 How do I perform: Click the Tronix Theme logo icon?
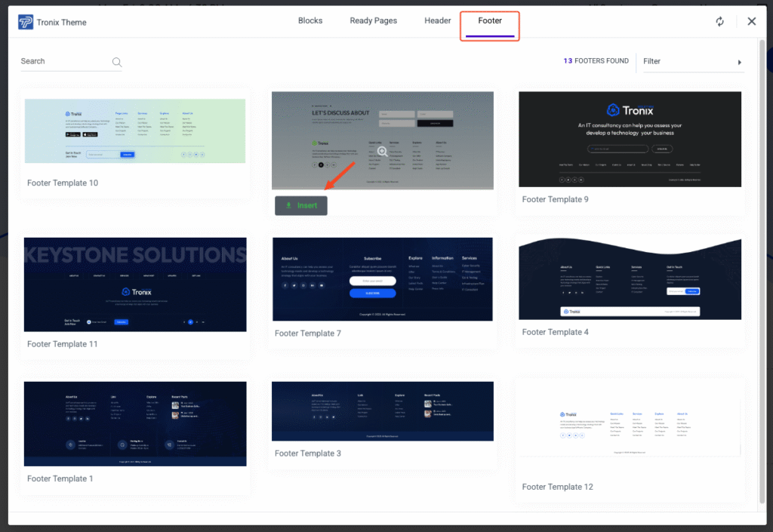point(26,22)
